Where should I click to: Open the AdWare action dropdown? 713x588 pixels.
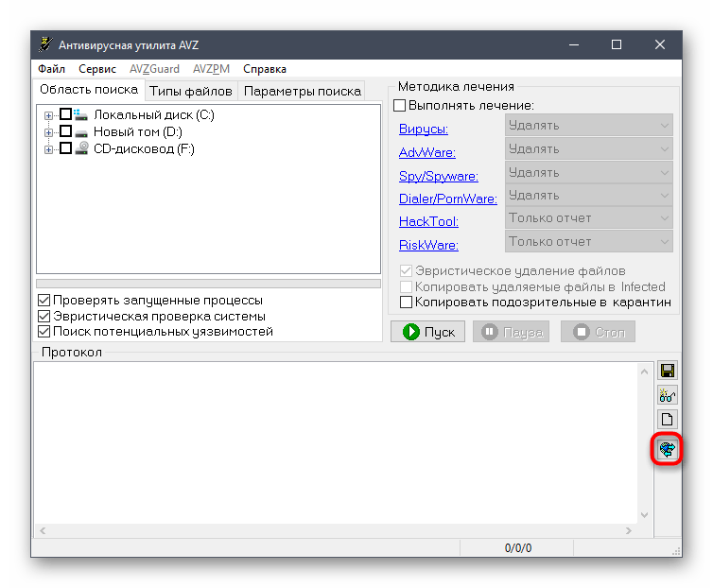tap(588, 148)
